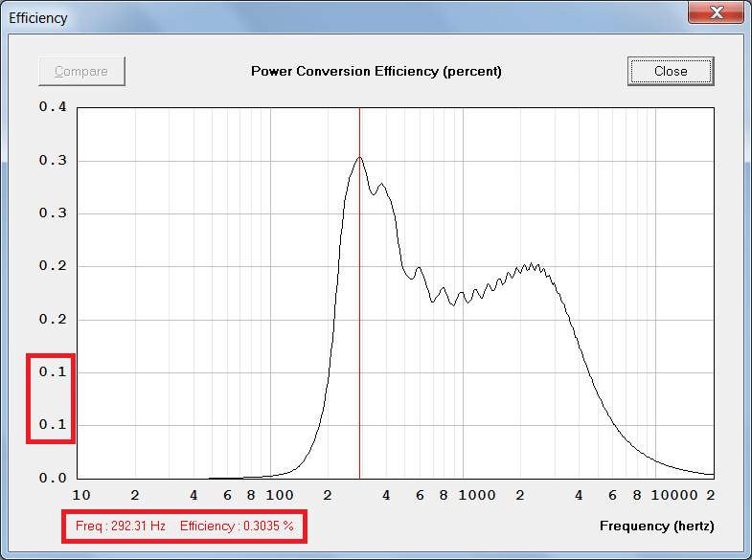Click the 1000 tick label on the frequency axis
This screenshot has height=560, width=752.
coord(477,495)
